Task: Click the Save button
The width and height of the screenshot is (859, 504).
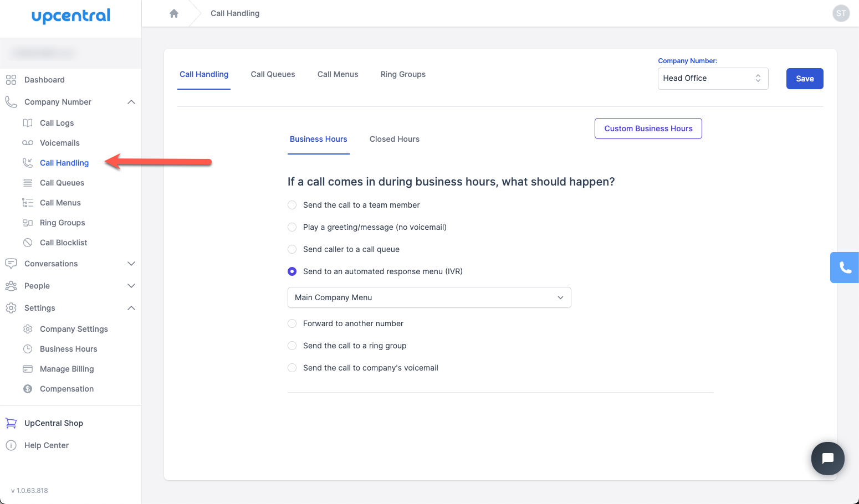Action: (x=804, y=79)
